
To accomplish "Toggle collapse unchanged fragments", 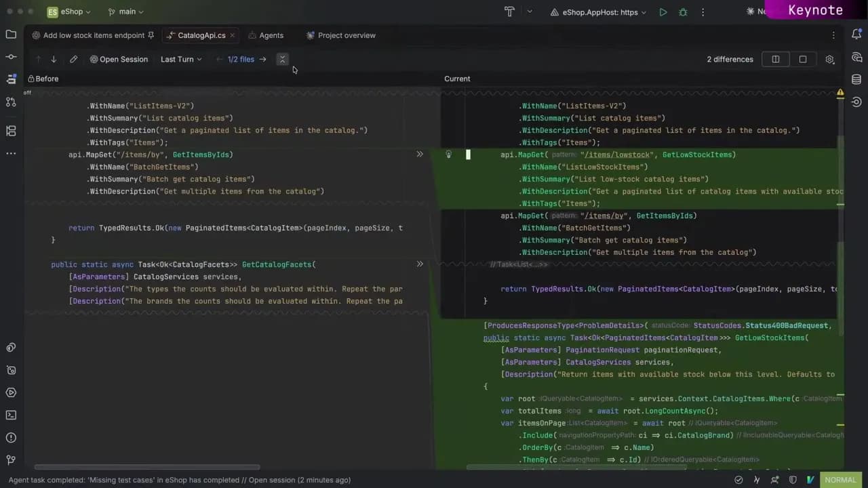I will (282, 60).
